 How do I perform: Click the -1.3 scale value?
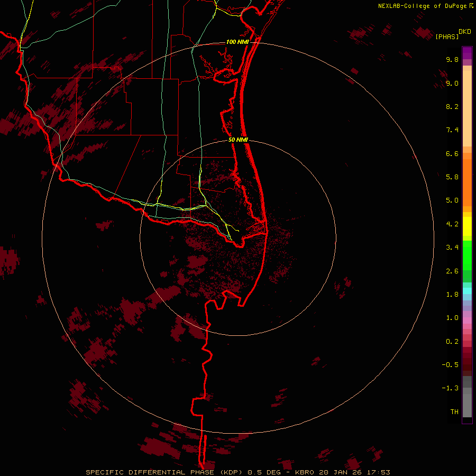pyautogui.click(x=450, y=388)
